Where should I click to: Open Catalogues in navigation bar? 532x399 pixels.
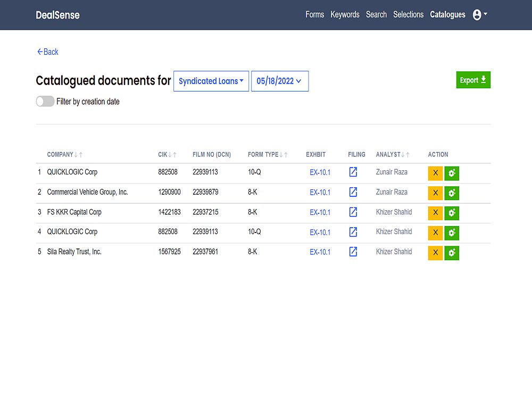447,14
